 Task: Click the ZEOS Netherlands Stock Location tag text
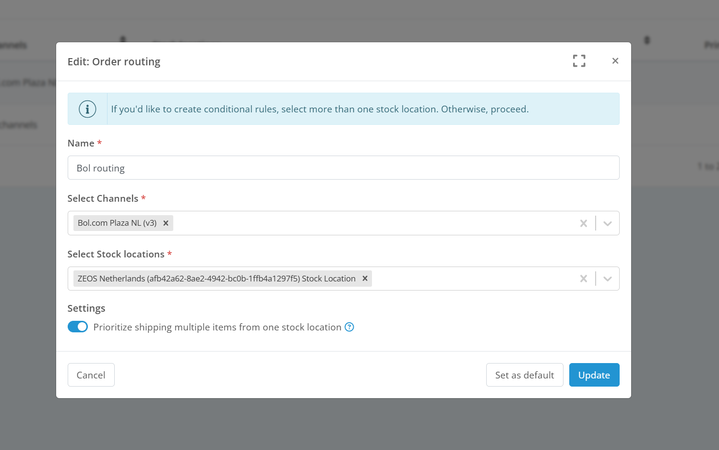pyautogui.click(x=216, y=278)
